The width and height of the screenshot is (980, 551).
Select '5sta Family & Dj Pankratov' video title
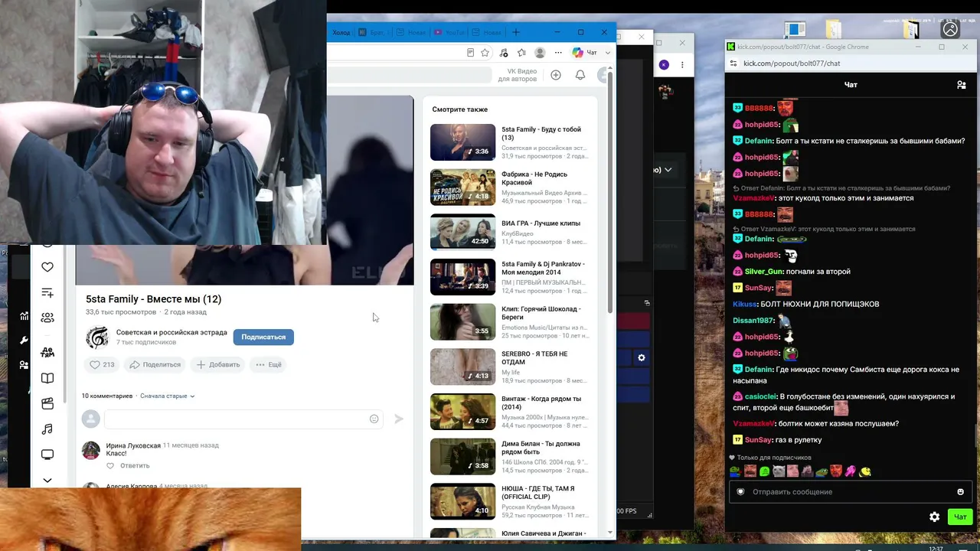click(x=543, y=268)
